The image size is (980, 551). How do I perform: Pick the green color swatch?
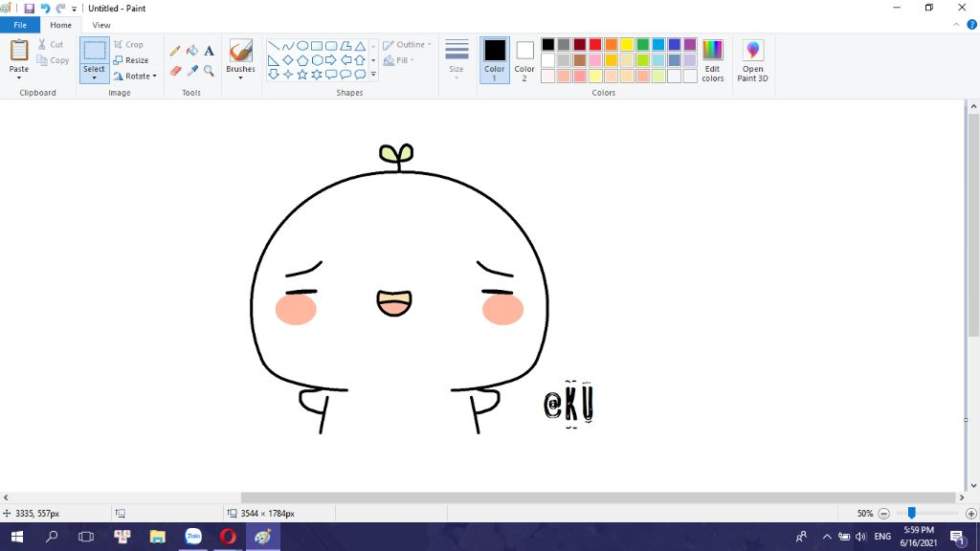coord(642,44)
